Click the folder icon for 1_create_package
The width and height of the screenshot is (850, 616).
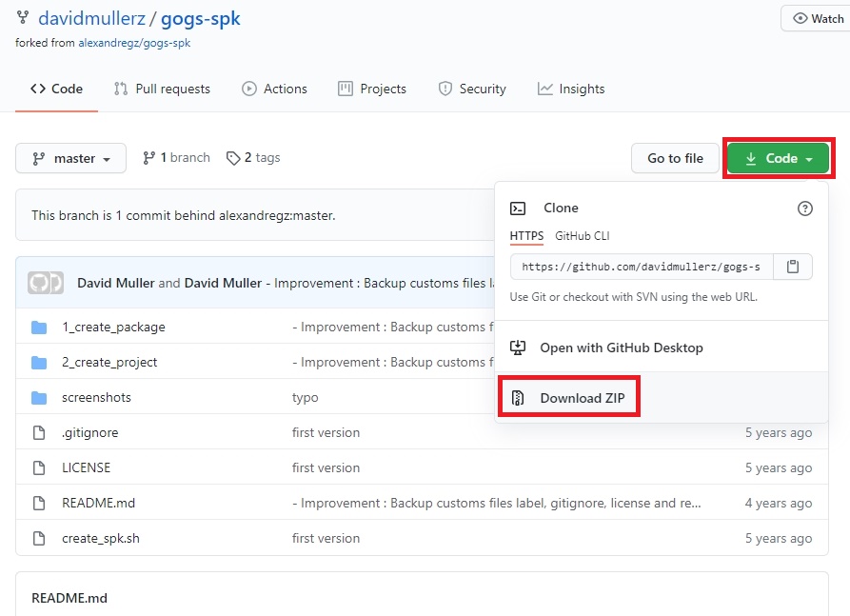click(39, 328)
